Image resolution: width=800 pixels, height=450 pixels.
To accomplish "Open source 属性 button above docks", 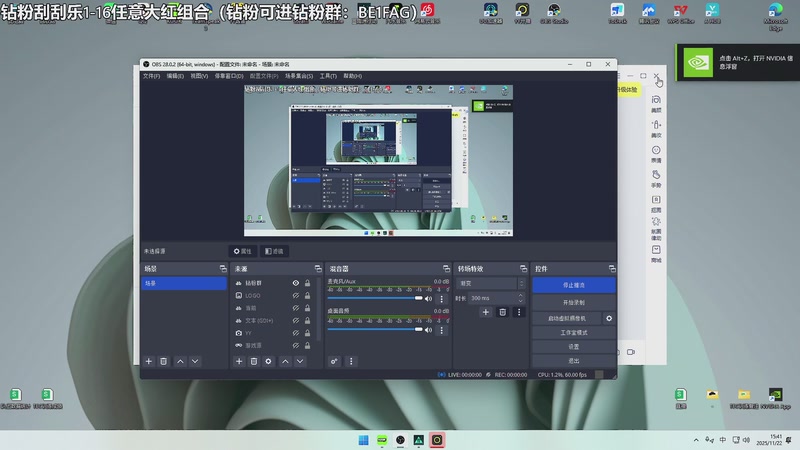I will 242,251.
